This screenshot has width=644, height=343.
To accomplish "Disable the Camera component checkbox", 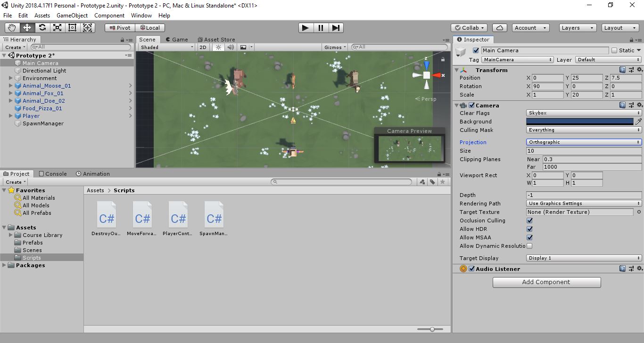I will [471, 106].
